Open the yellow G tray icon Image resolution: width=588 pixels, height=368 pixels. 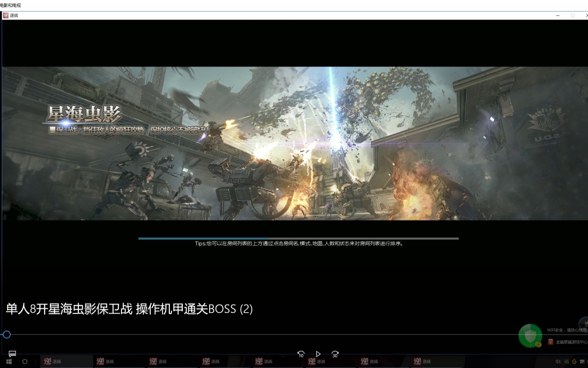tap(574, 362)
